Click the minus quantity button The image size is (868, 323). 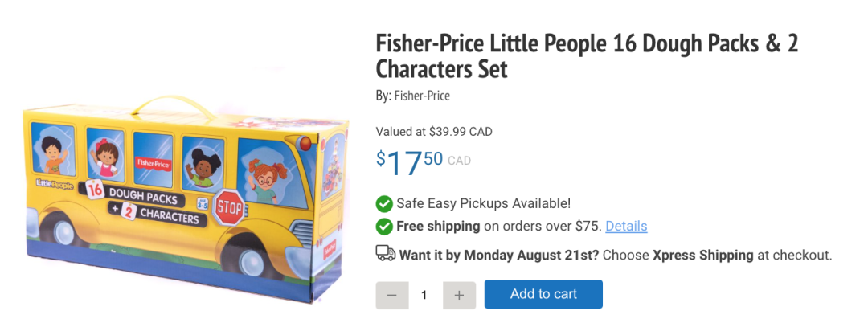pos(391,295)
